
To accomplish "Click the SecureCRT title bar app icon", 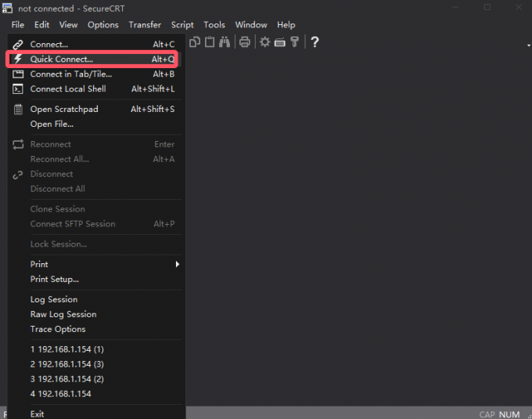I will tap(7, 8).
